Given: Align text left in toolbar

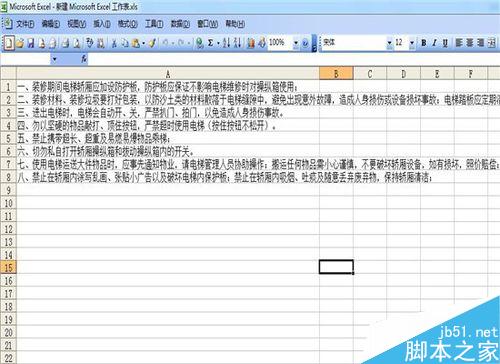Looking at the screenshot, I should (459, 43).
